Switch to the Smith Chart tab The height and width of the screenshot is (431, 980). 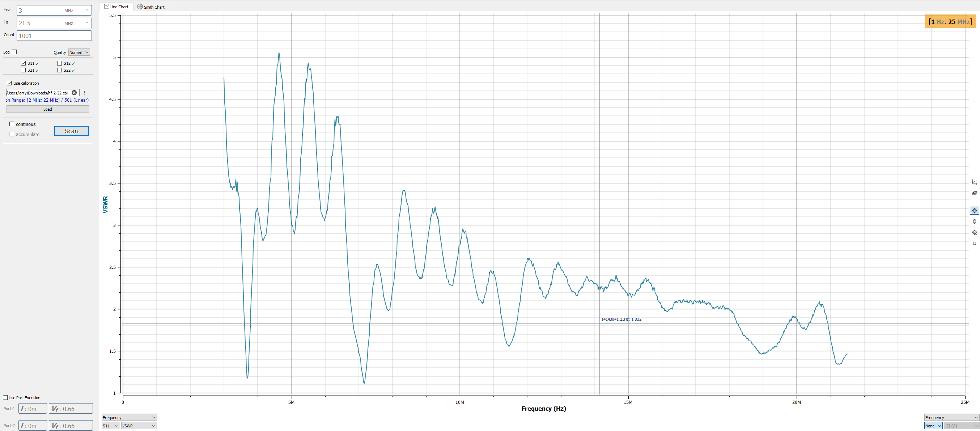coord(151,7)
